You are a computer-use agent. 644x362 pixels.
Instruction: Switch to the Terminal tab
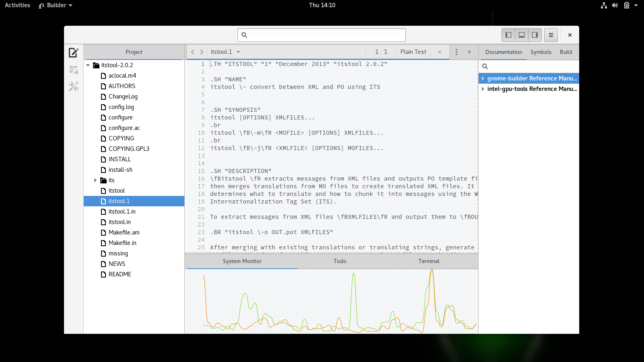tap(429, 261)
